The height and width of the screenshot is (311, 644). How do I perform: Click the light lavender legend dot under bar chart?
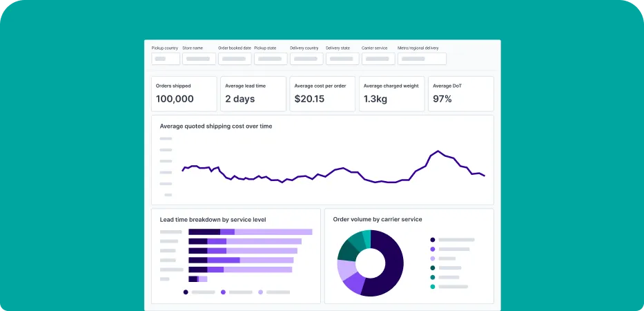260,292
